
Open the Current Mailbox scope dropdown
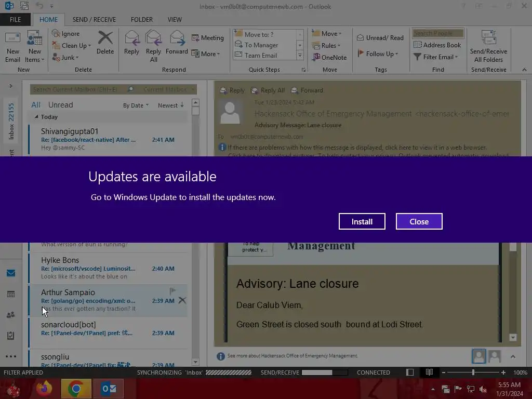coord(169,89)
